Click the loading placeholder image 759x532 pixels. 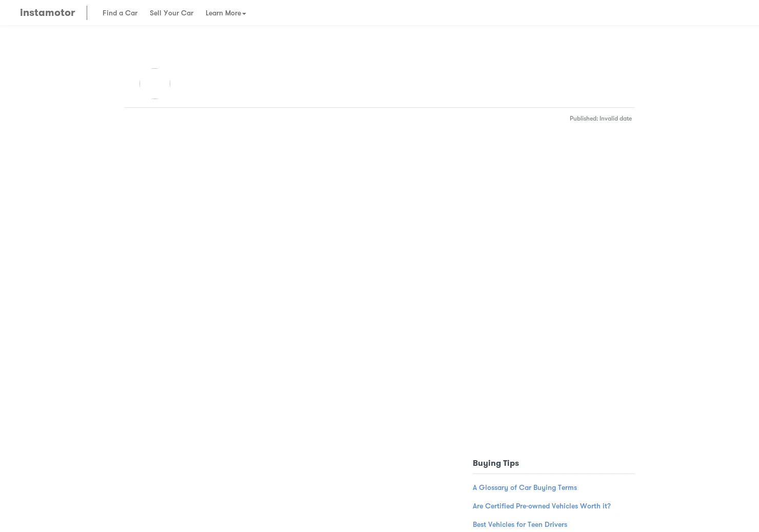154,83
